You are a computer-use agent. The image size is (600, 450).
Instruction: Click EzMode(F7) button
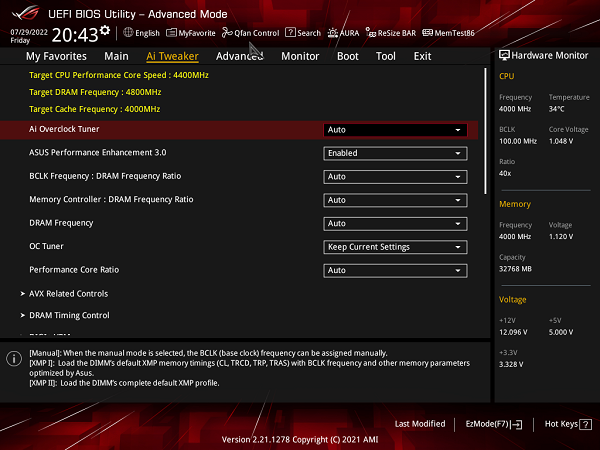tap(494, 424)
